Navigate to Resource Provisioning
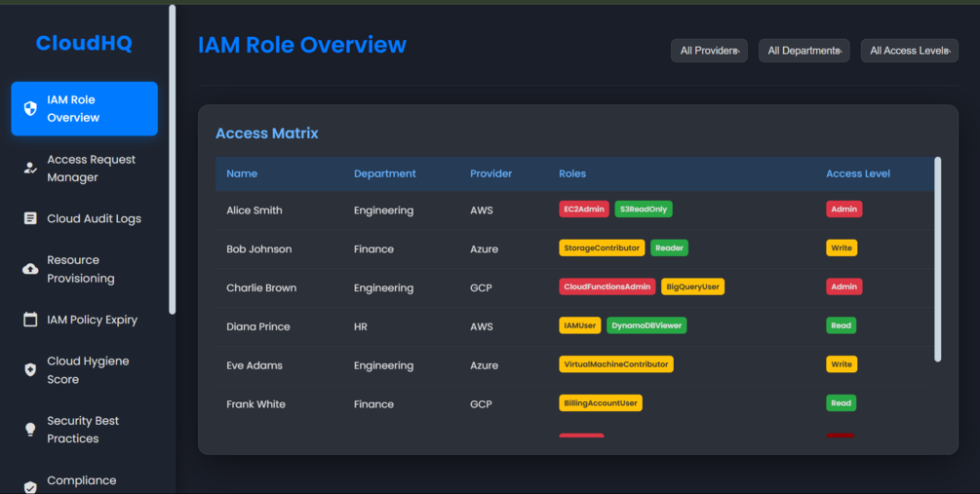This screenshot has height=494, width=980. tap(85, 269)
